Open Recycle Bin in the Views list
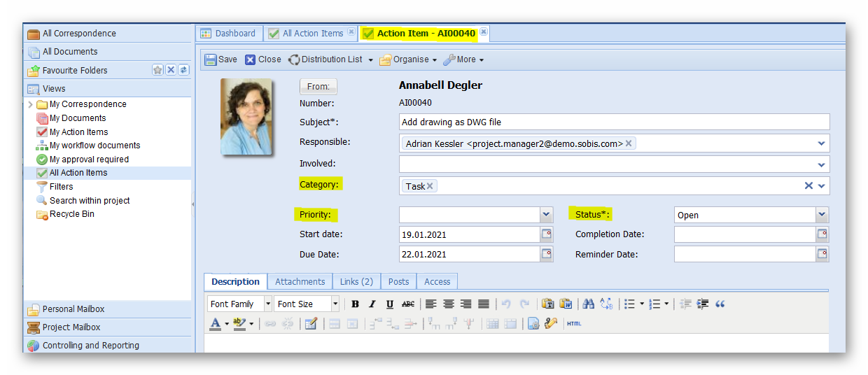This screenshot has height=375, width=868. click(x=71, y=214)
